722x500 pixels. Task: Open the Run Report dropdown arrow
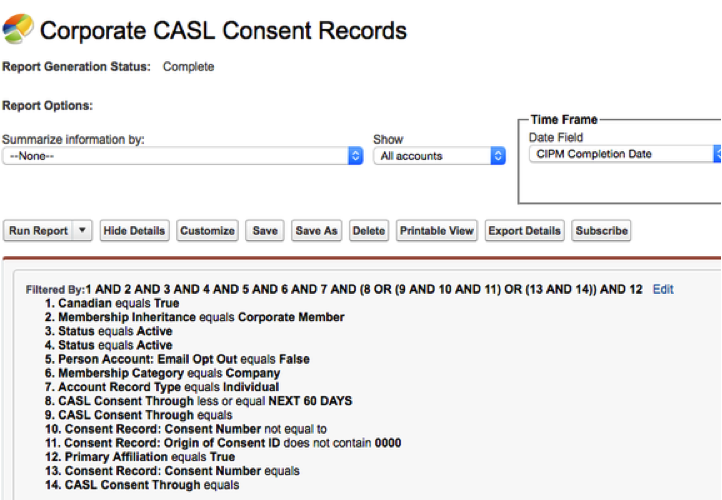82,230
